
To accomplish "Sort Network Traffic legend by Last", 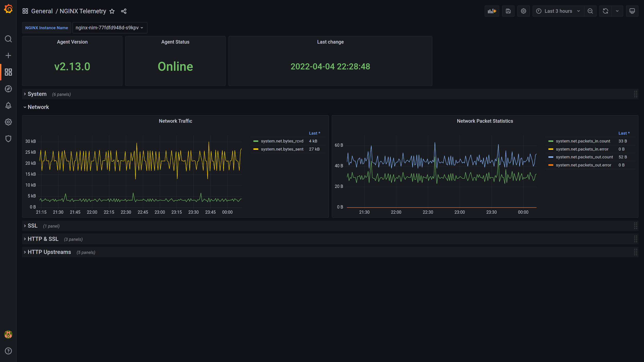I will pos(314,133).
